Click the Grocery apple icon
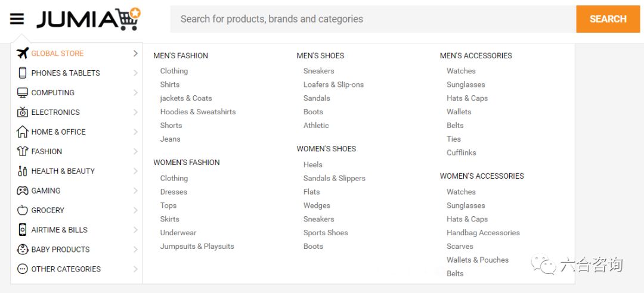Viewport: 644px width, 293px height. 23,210
